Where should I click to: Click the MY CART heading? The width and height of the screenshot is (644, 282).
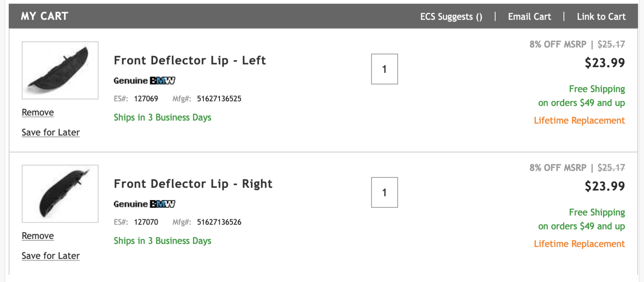(x=45, y=16)
